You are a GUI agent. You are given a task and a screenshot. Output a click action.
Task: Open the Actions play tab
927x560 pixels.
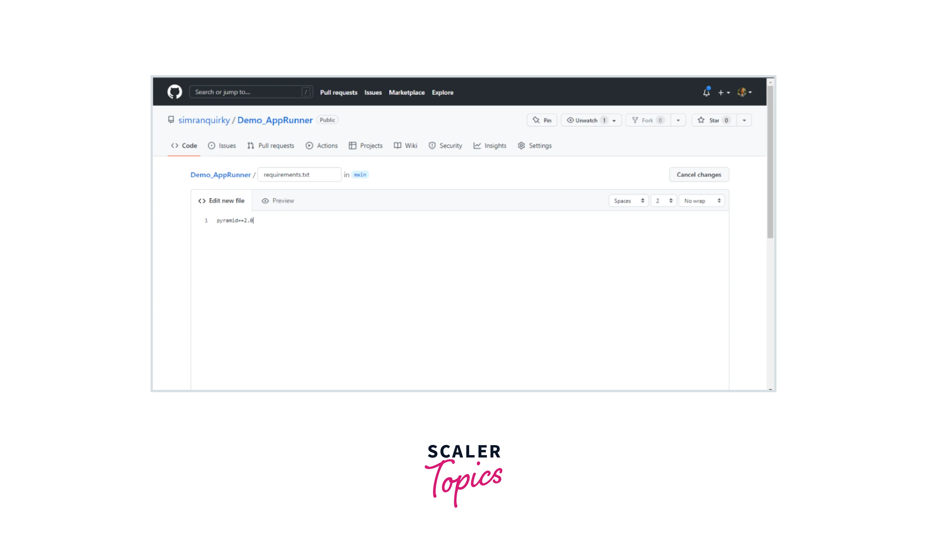coord(322,146)
